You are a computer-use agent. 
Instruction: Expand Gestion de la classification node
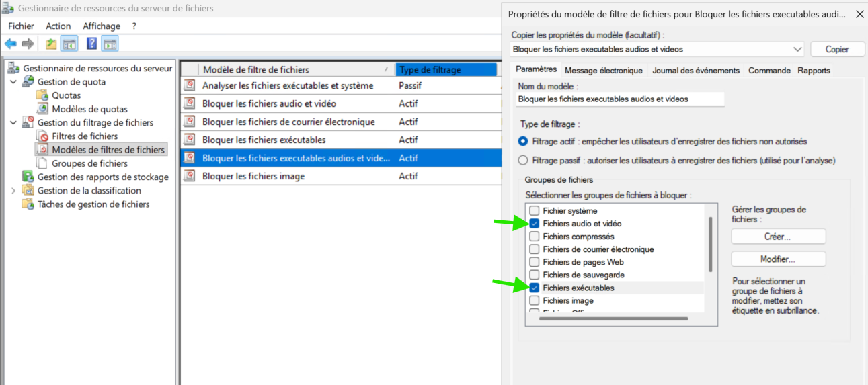point(13,191)
